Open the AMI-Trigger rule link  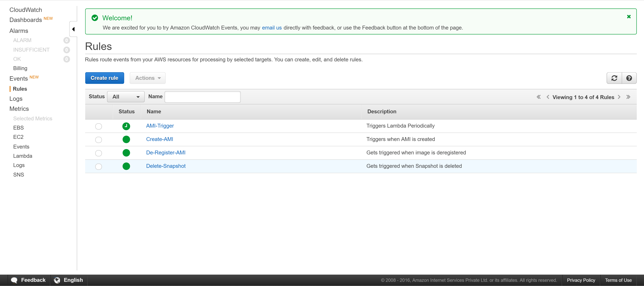click(160, 126)
